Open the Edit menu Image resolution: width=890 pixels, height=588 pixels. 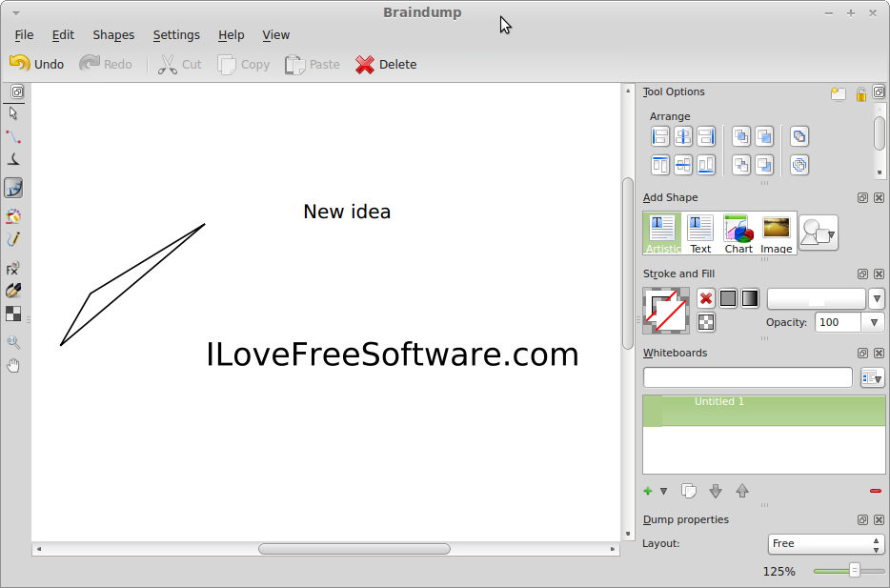63,35
